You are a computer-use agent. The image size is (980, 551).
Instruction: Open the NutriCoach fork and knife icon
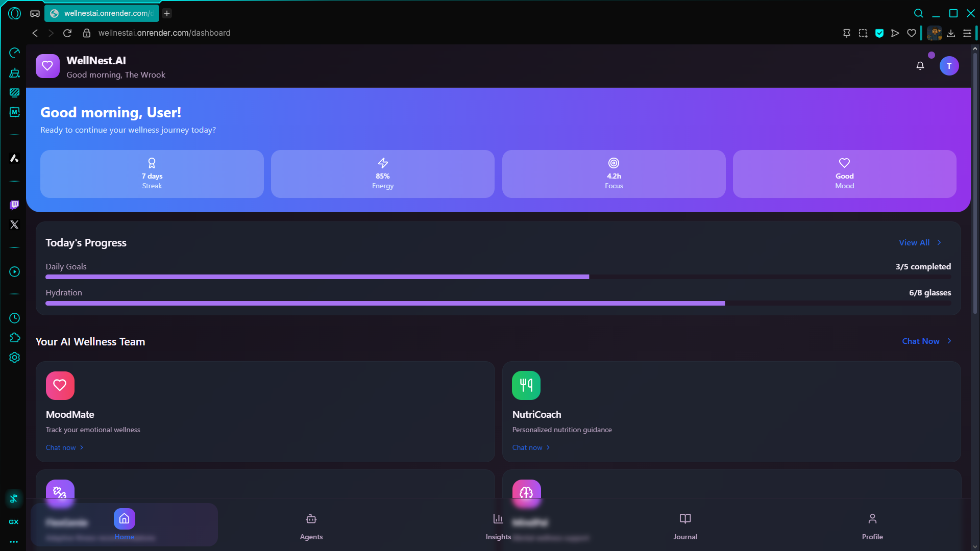point(526,386)
